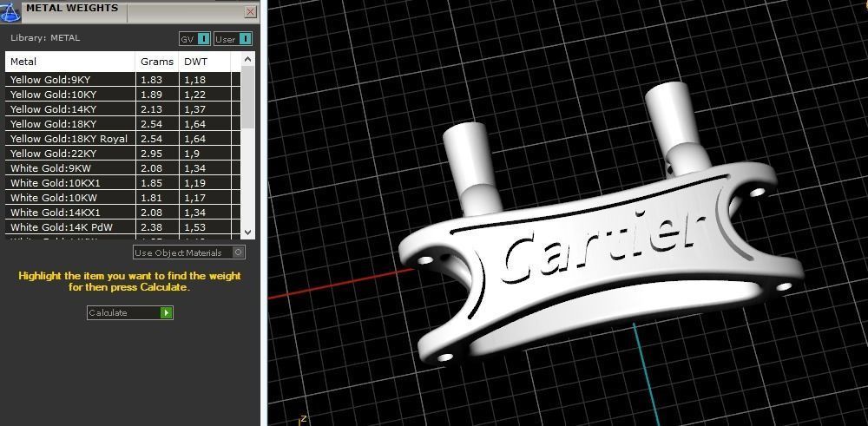This screenshot has height=426, width=868.
Task: Click the Library: METAL label
Action: point(45,38)
